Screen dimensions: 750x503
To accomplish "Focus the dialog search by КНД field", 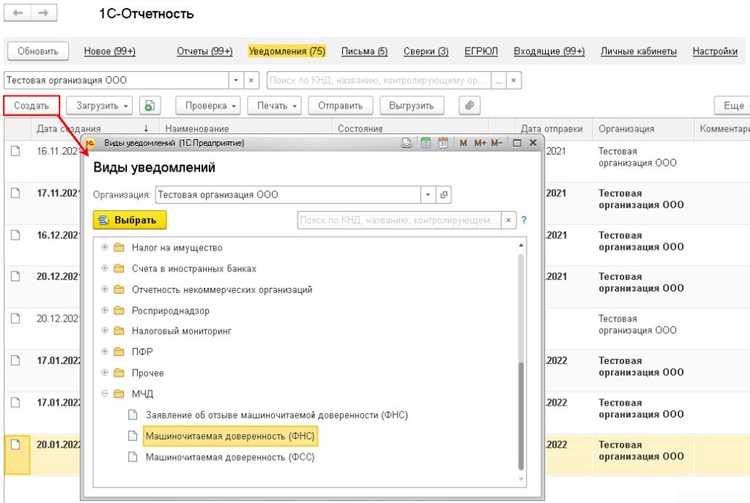I will tap(399, 220).
